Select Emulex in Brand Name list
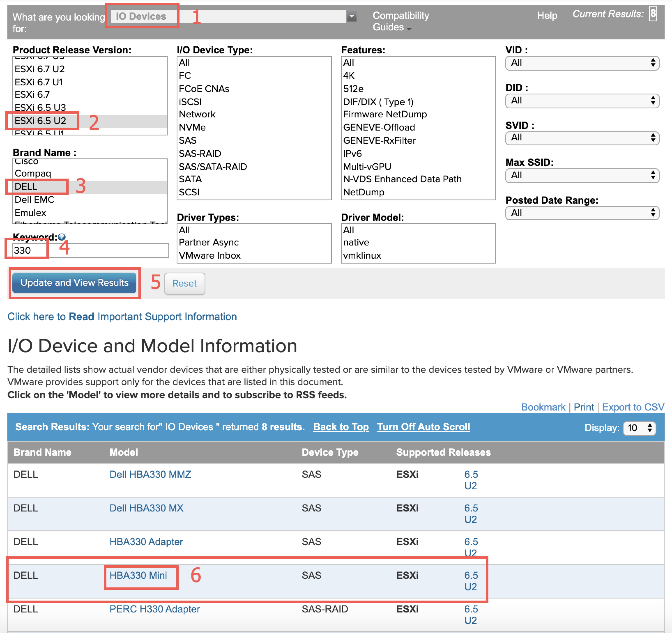Image resolution: width=672 pixels, height=633 pixels. [90, 213]
